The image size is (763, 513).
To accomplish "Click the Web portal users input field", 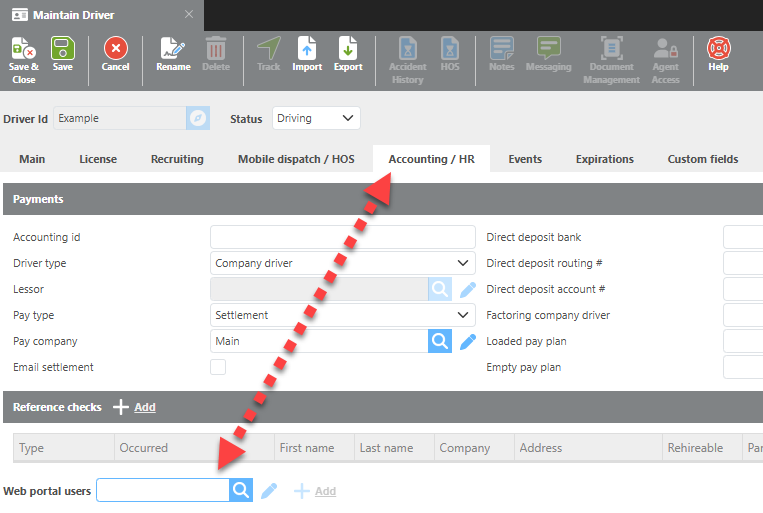I will pyautogui.click(x=163, y=490).
